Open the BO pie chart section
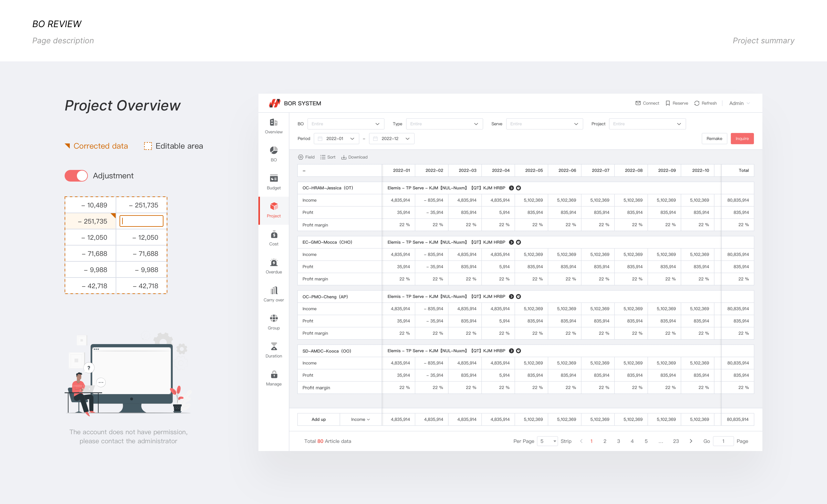The image size is (827, 504). [x=274, y=154]
